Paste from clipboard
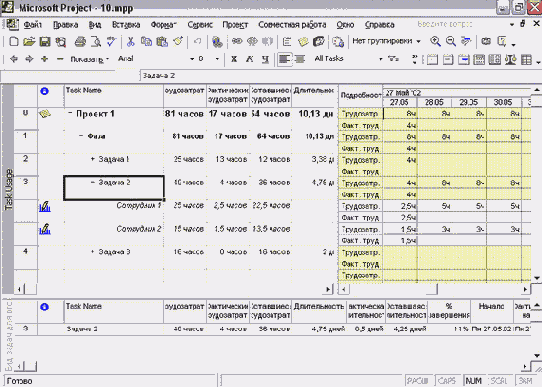 162,42
